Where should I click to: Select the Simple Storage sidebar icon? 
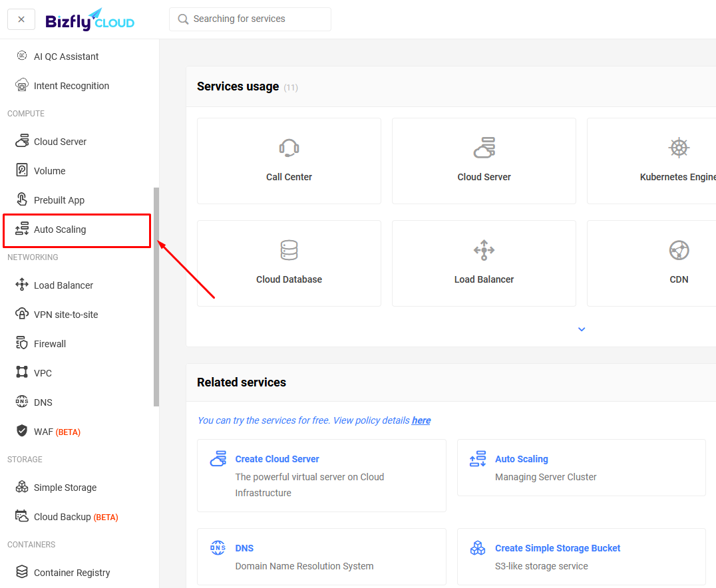tap(22, 487)
